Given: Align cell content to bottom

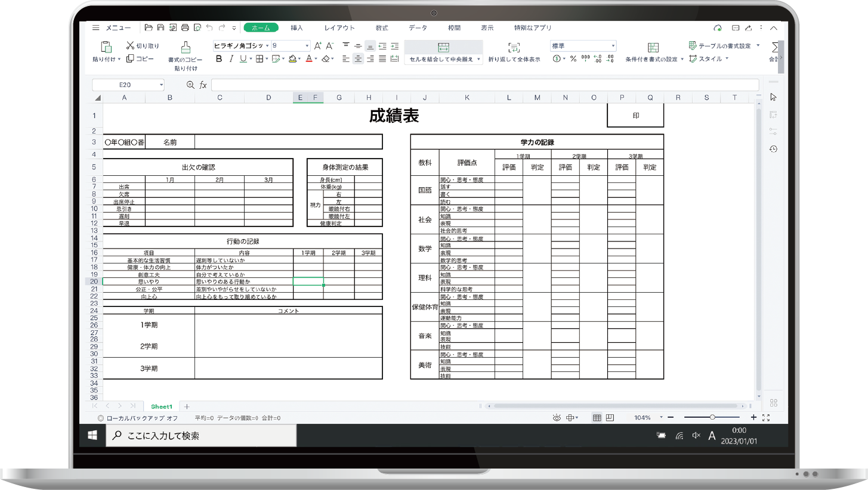Looking at the screenshot, I should click(370, 45).
